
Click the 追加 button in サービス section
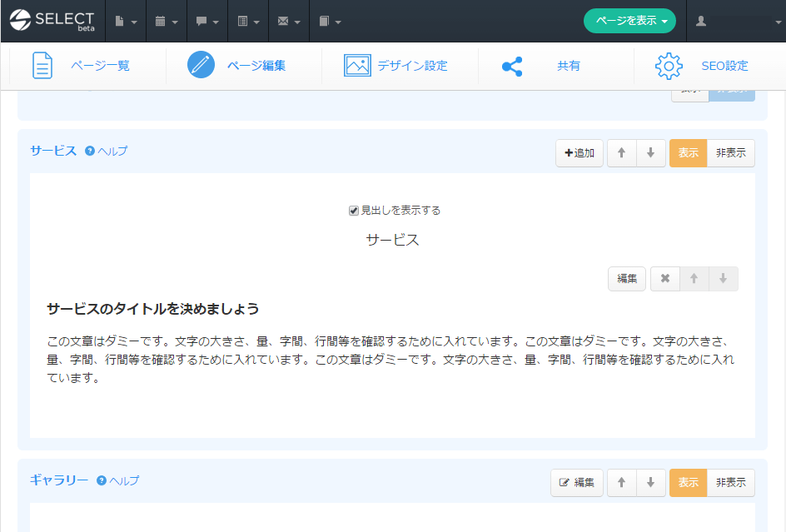(x=579, y=153)
